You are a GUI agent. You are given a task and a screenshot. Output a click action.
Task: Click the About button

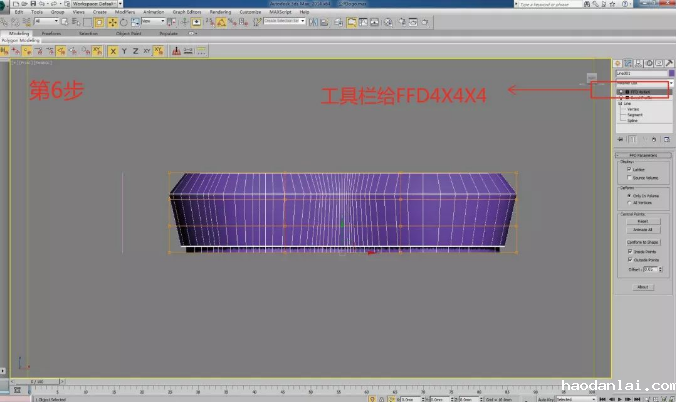pos(643,287)
